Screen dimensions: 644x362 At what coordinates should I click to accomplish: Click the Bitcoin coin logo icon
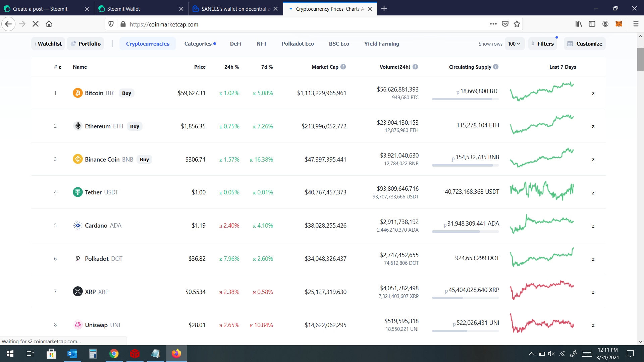click(77, 93)
